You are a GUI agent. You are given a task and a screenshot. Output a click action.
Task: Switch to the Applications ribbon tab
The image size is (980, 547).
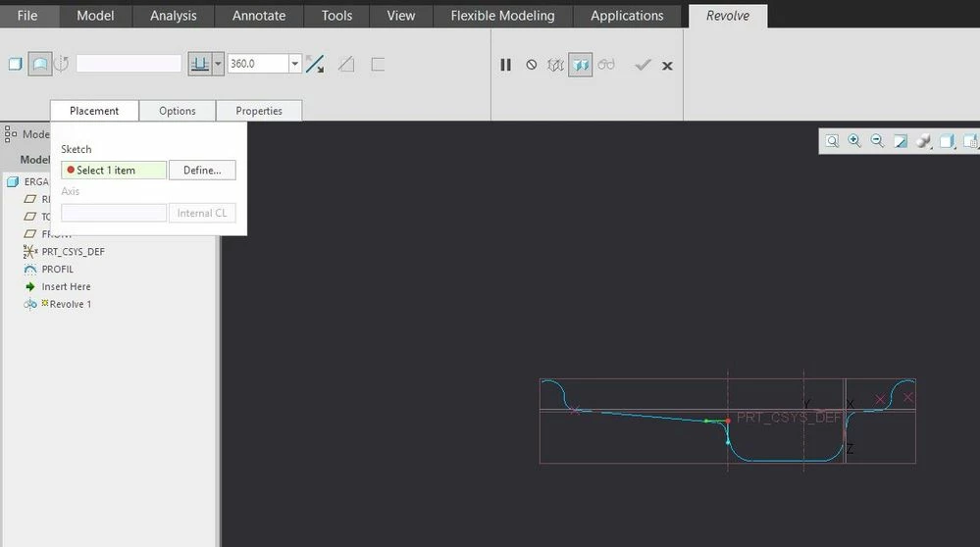(627, 15)
